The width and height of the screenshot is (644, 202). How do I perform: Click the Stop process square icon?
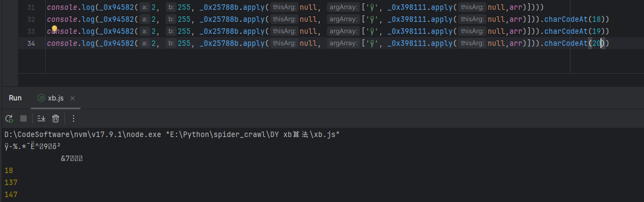click(x=23, y=118)
